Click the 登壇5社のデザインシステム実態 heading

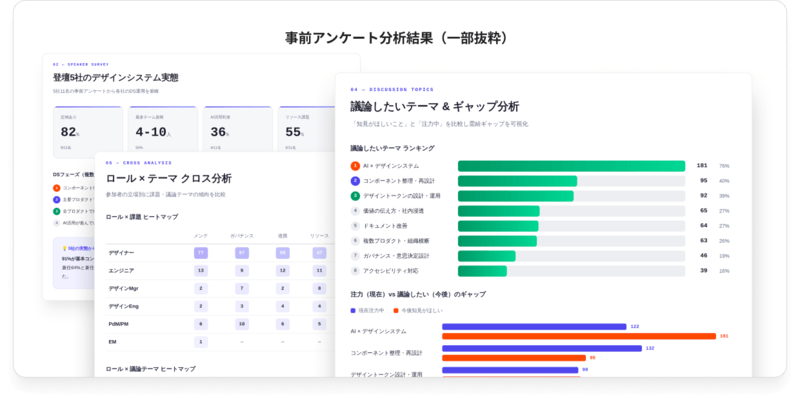click(116, 78)
